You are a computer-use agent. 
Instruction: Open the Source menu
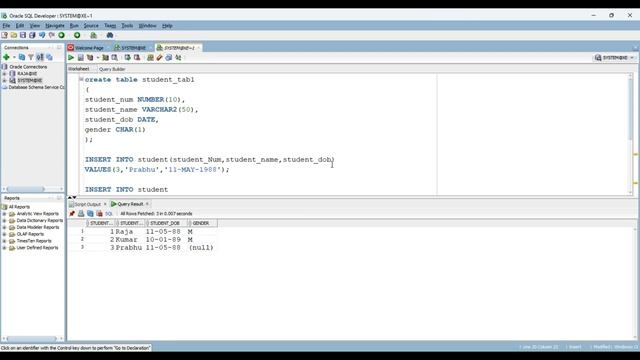(x=91, y=26)
